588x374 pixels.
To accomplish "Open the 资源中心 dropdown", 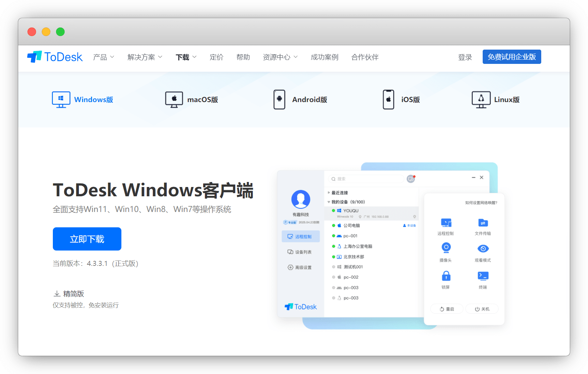I will point(280,57).
